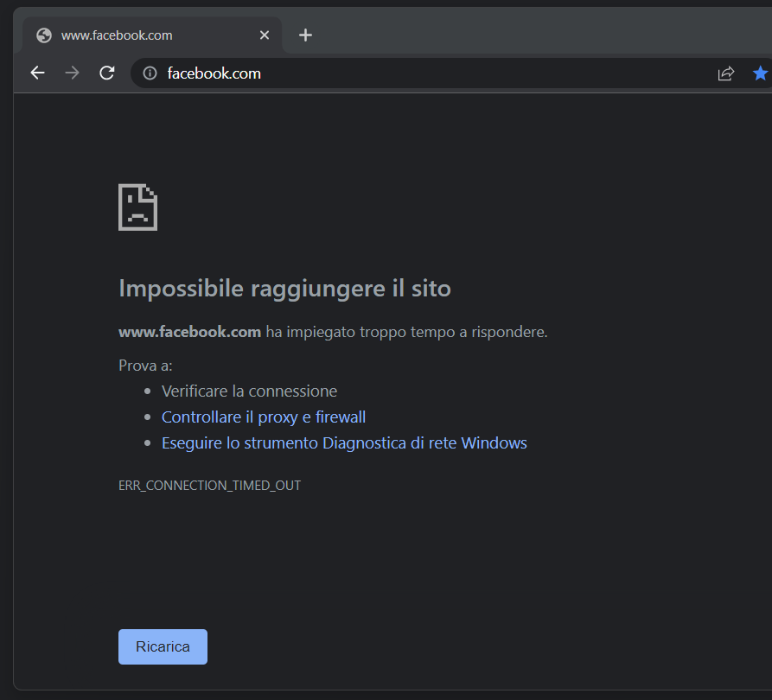Click the bold www.facebook.com text in message
Image resolution: width=772 pixels, height=700 pixels.
point(189,332)
